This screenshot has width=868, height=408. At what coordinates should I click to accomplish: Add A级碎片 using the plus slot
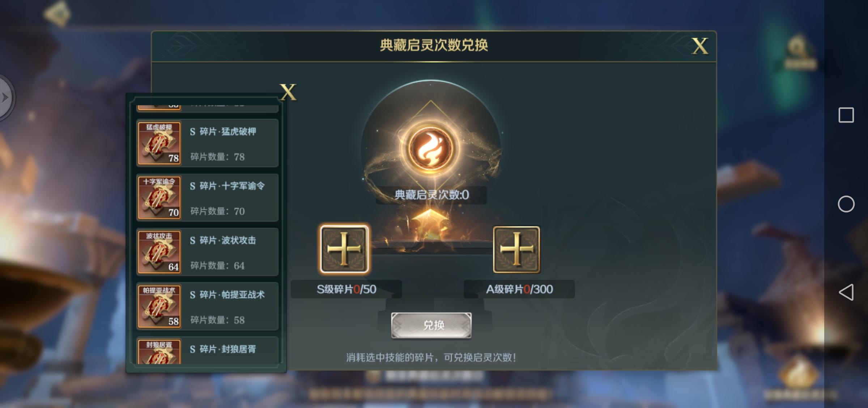516,249
